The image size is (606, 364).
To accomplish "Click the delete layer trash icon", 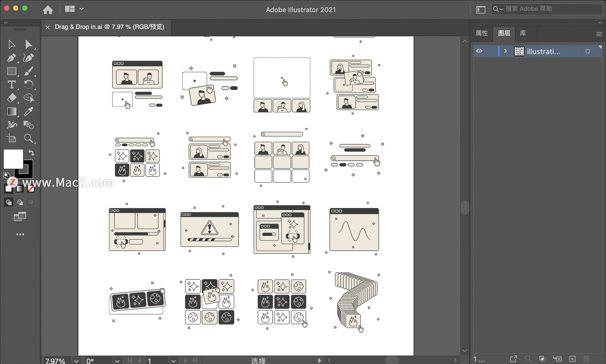I will click(x=586, y=359).
